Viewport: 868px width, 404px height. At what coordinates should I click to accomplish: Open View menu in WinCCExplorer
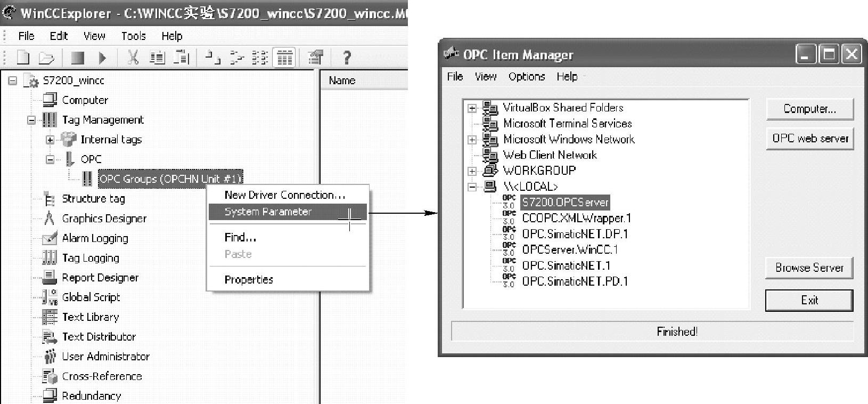(x=94, y=36)
